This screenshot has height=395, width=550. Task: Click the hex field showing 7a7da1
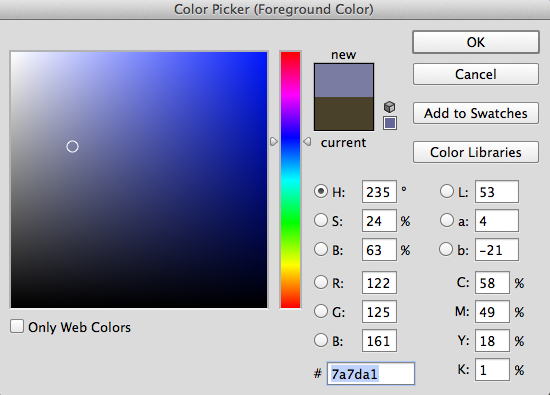(371, 374)
